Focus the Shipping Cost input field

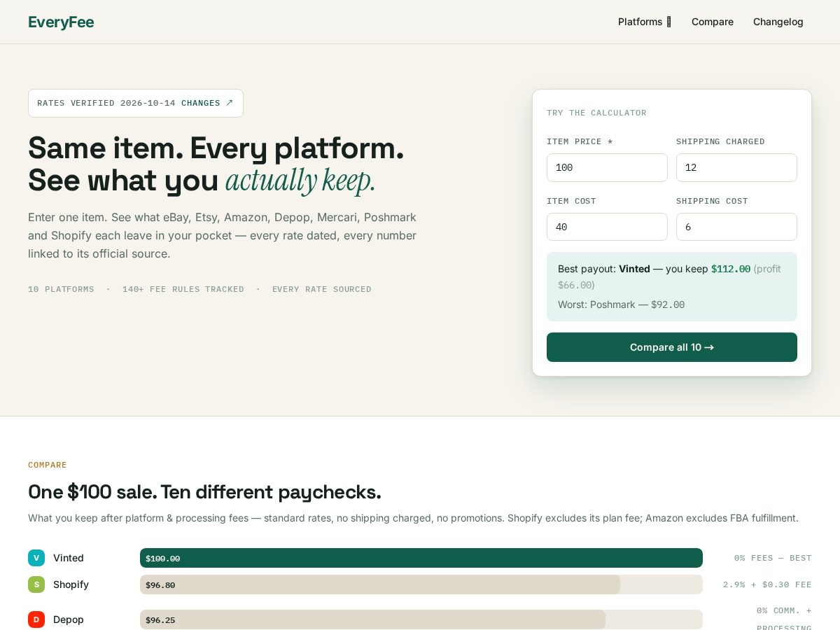(736, 227)
